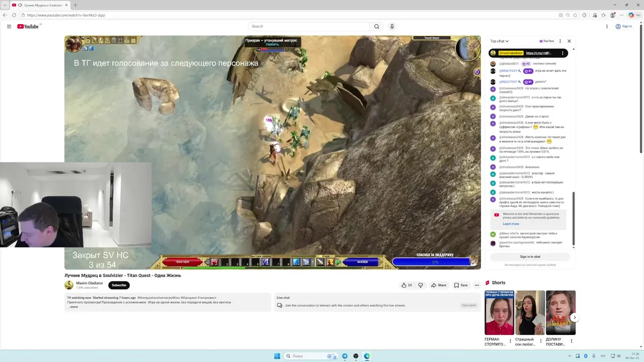Open the browser Settings and more menu
This screenshot has width=644, height=362.
(622, 15)
